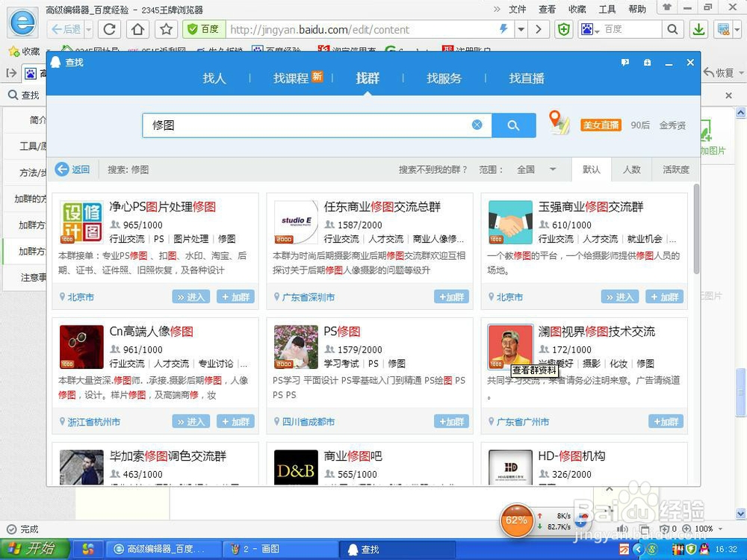Viewport: 747px width, 560px height.
Task: Click browser search magnifier icon
Action: coord(673,30)
